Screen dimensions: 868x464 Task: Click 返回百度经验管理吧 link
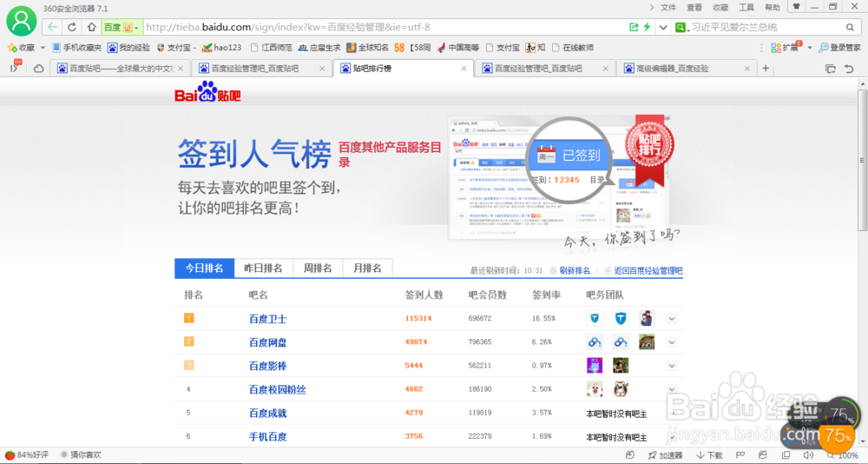(648, 271)
